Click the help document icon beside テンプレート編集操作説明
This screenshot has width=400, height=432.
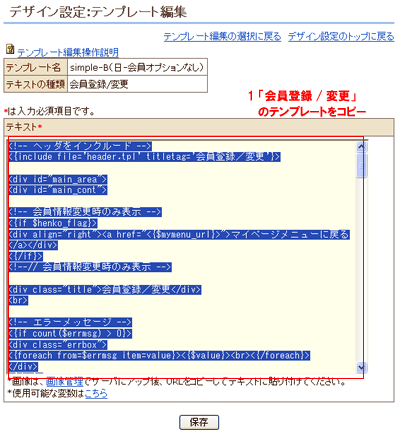10,49
